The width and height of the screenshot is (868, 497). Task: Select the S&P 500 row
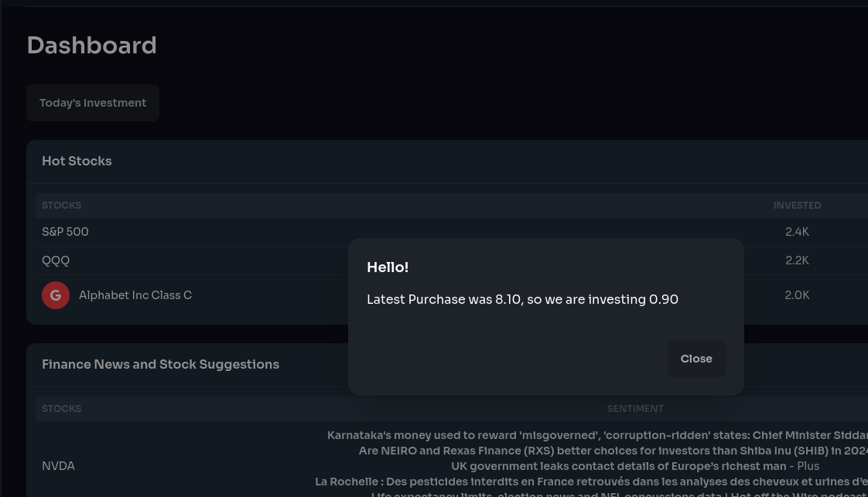tap(65, 232)
